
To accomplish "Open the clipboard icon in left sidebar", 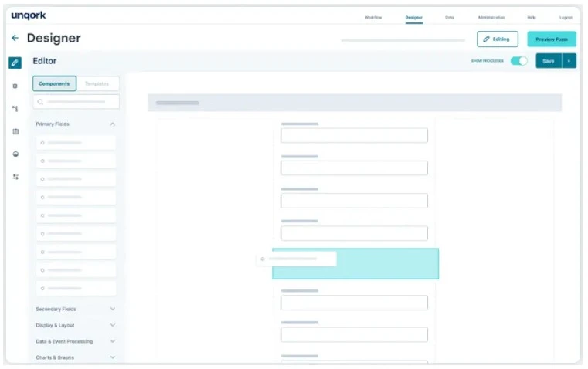I will click(15, 131).
